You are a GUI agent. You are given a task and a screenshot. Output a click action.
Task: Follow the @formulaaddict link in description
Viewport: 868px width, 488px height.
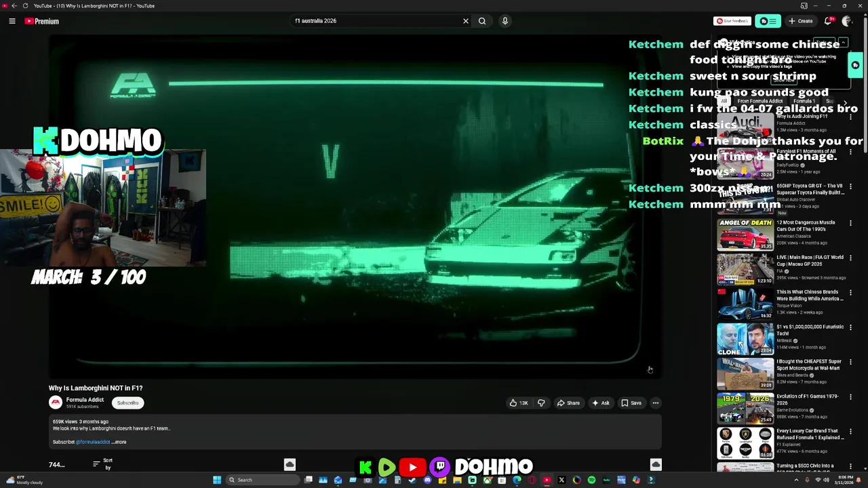[x=93, y=442]
